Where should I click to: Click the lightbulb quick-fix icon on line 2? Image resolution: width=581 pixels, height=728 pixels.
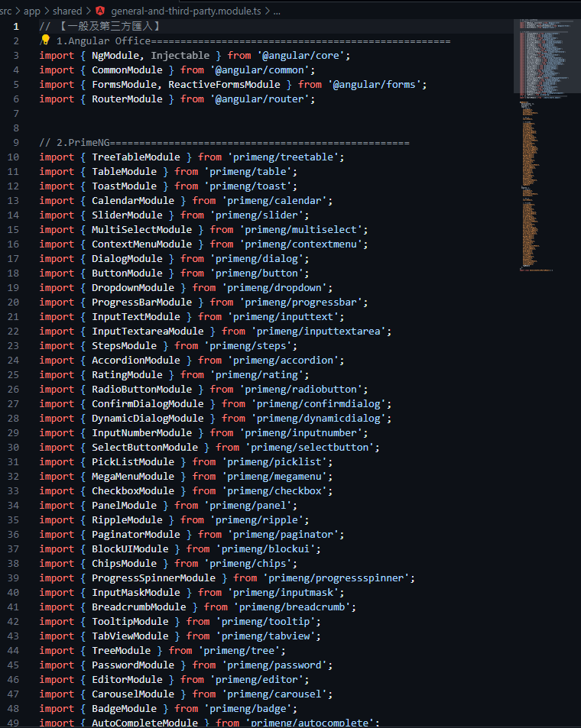pyautogui.click(x=45, y=40)
